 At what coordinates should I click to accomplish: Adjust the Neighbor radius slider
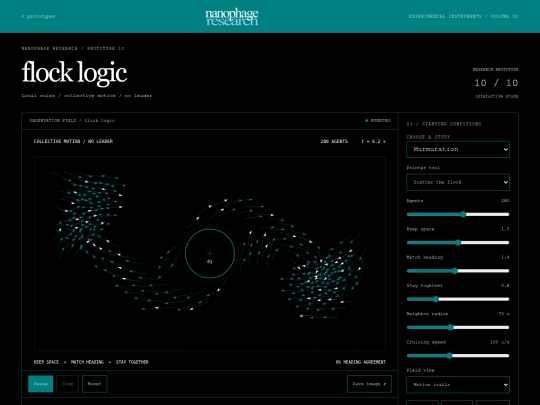pos(458,327)
